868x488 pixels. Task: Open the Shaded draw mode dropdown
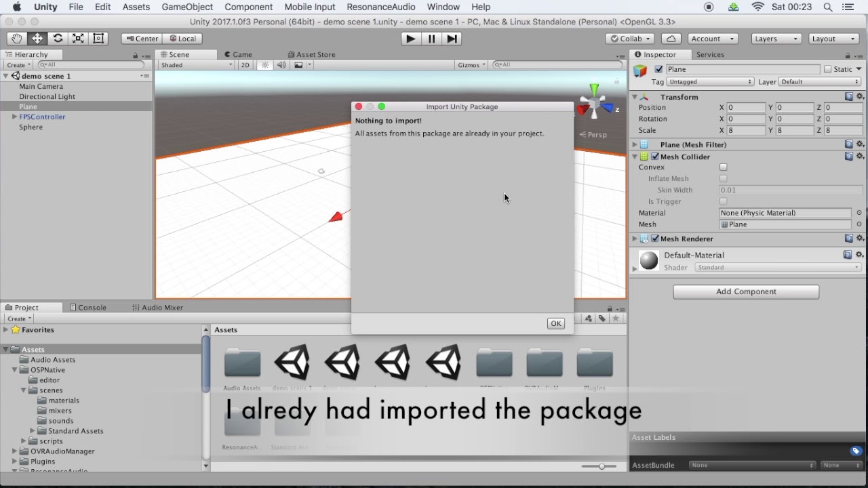[197, 65]
